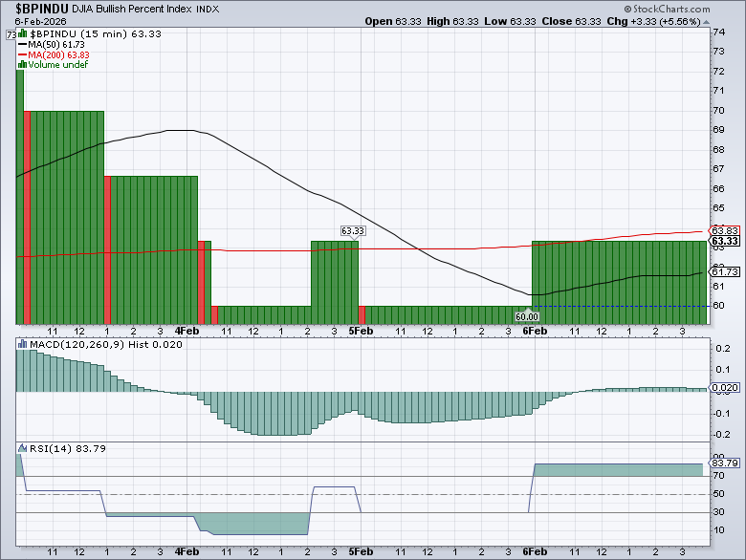Viewport: 746px width, 560px height.
Task: Click the 63.33 callout above the bar
Action: coord(353,231)
